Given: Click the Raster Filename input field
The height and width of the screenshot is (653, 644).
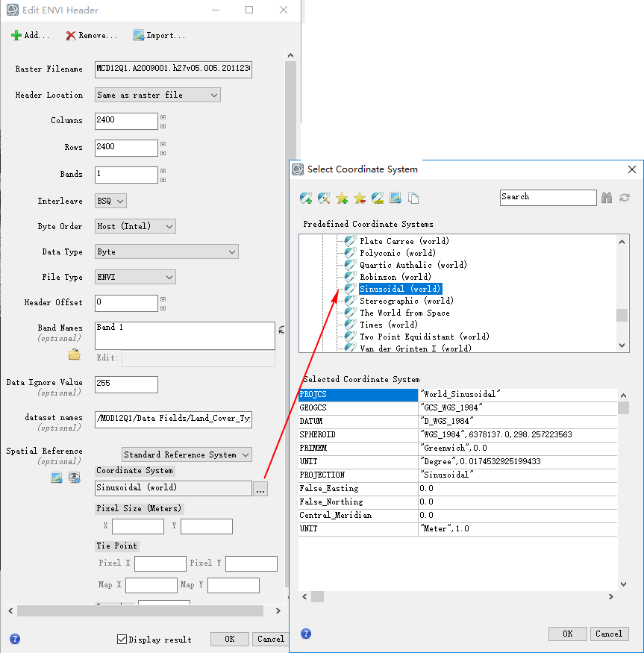Looking at the screenshot, I should coord(173,69).
